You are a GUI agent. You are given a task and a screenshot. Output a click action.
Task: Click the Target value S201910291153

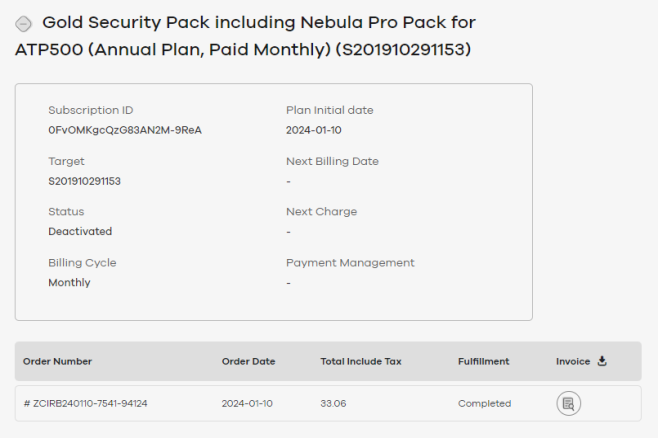click(84, 181)
